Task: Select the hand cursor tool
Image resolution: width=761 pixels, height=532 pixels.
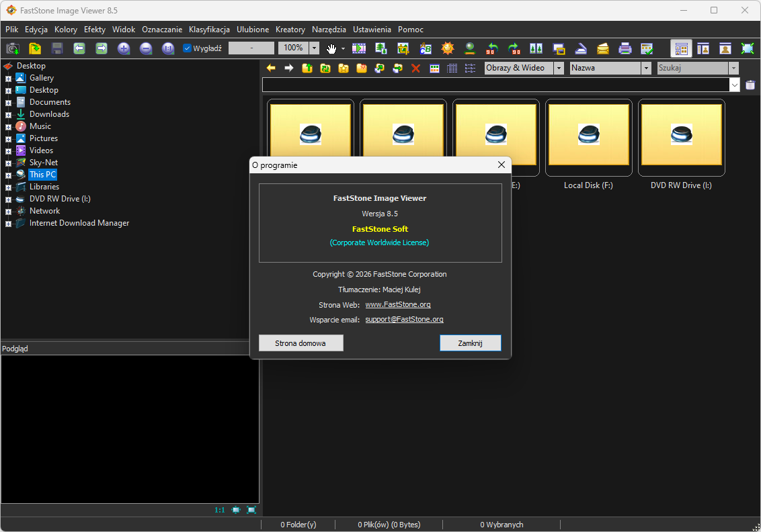Action: click(331, 48)
